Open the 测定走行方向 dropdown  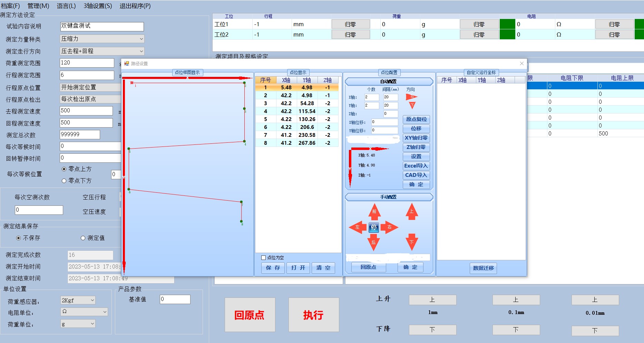click(102, 51)
